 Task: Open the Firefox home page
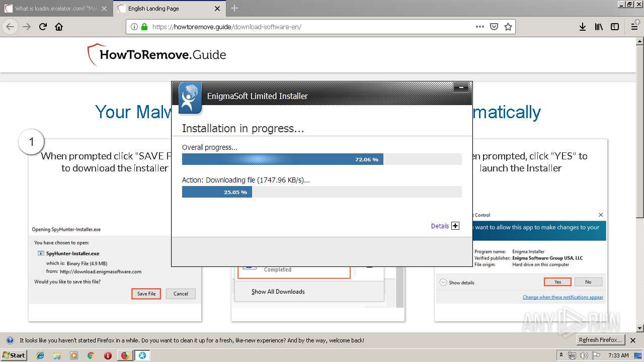[59, 27]
